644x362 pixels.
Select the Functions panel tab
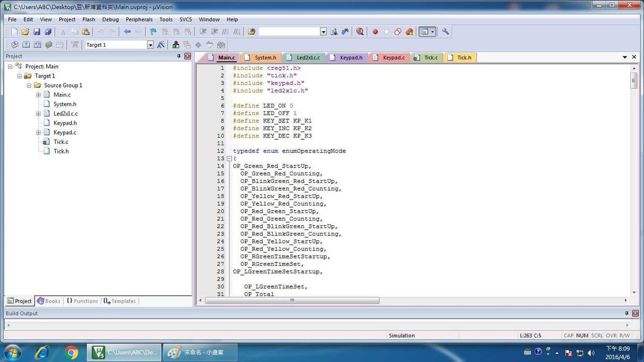coord(82,301)
